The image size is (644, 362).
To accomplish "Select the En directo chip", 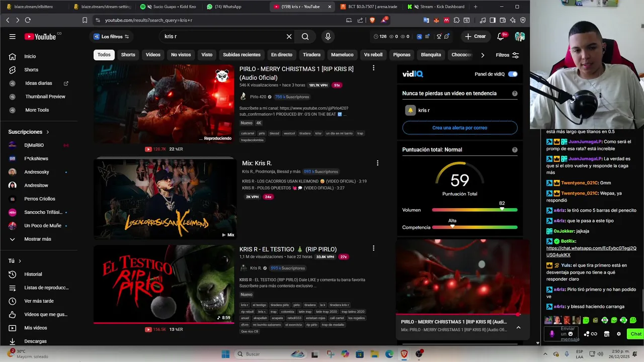I will pos(282,55).
